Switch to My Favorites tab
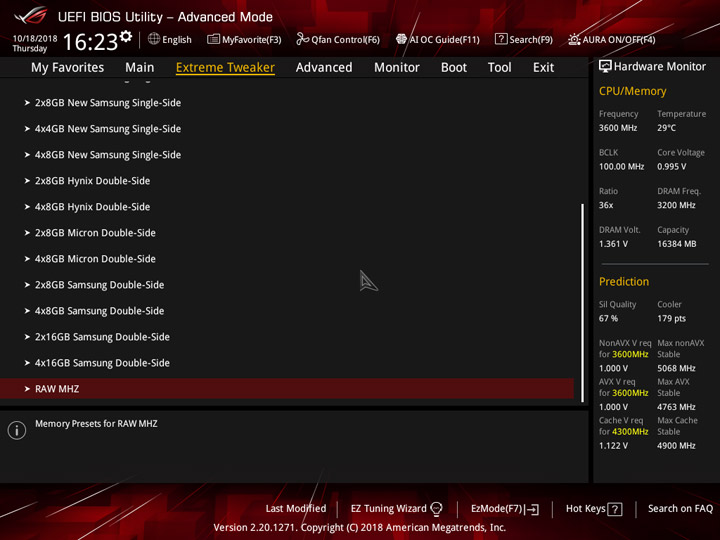This screenshot has width=720, height=540. tap(68, 68)
